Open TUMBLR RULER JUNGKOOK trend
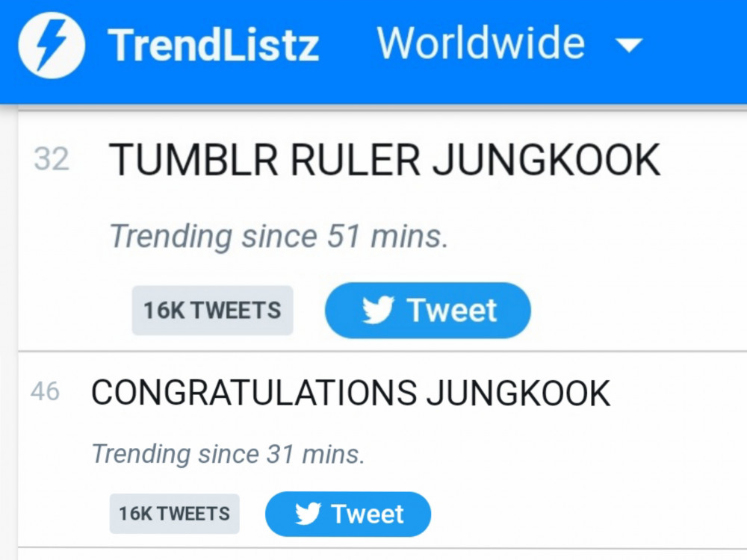 [385, 160]
